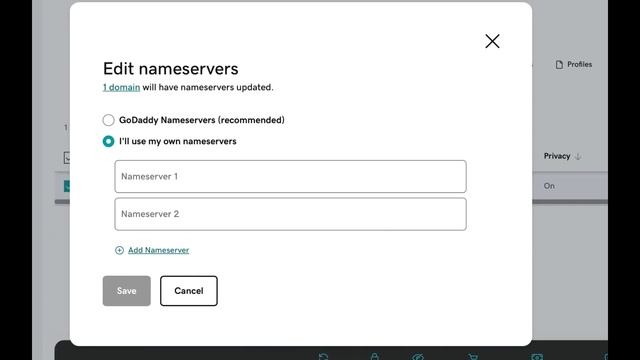Open the '1 domain' link
This screenshot has width=640, height=360.
point(121,87)
